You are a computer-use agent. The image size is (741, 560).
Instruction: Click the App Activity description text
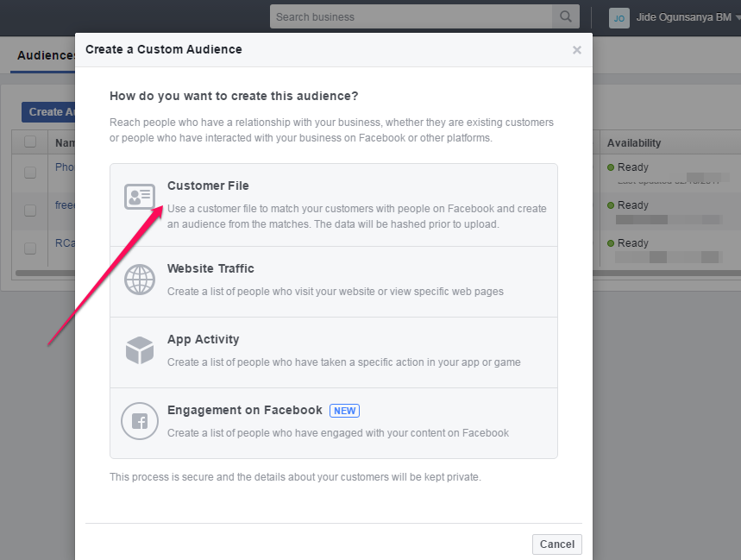344,362
